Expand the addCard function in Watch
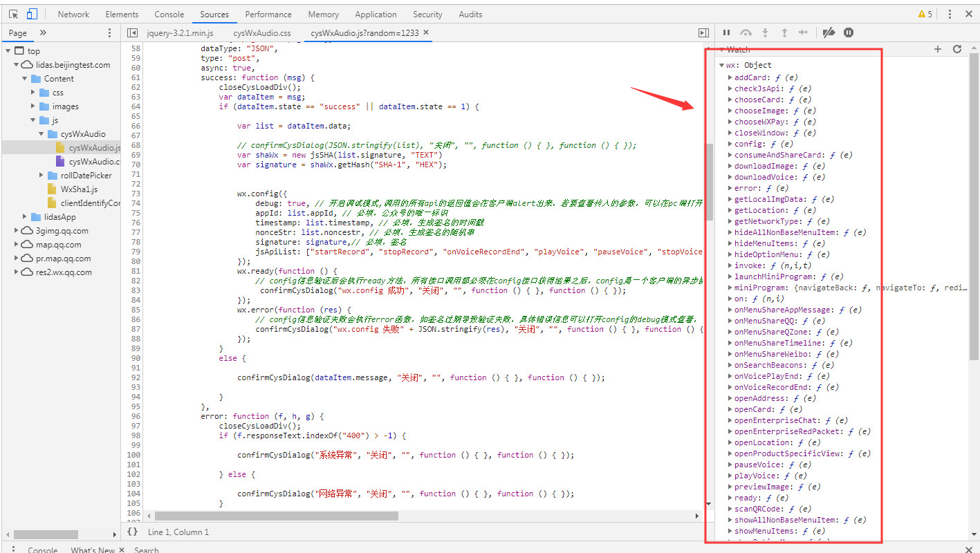Screen dimensions: 980x553 [x=730, y=77]
